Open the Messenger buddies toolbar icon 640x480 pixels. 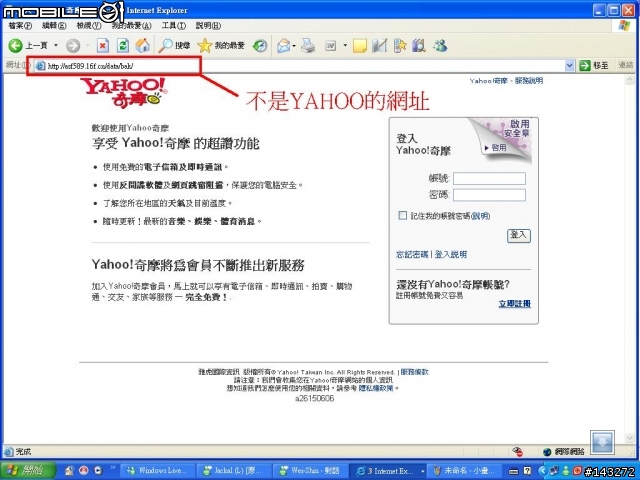(440, 45)
